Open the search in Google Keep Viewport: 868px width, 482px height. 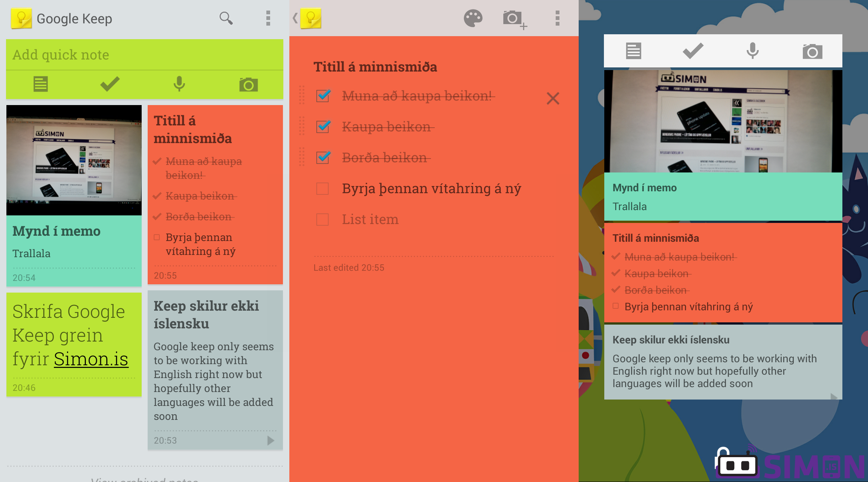[226, 18]
